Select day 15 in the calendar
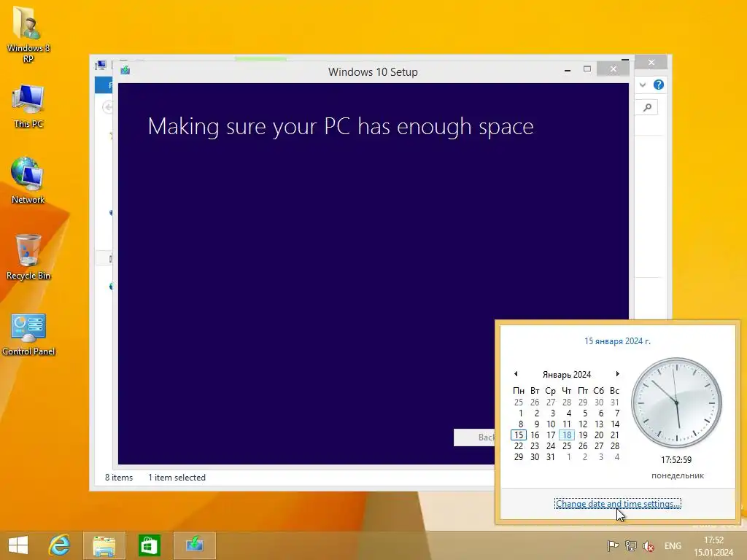747x560 pixels. click(519, 435)
